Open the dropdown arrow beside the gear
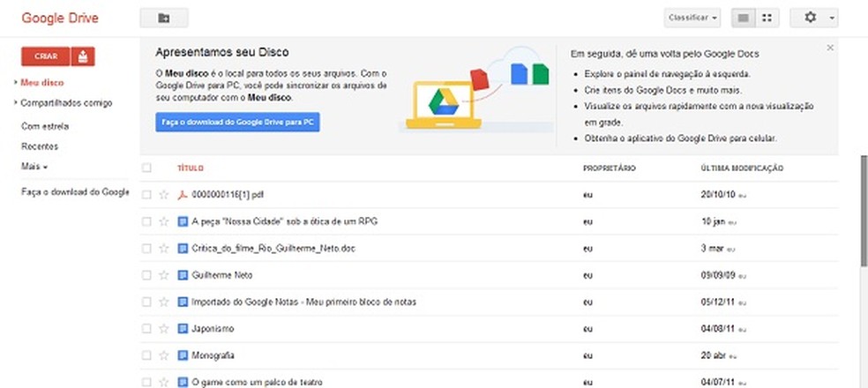The image size is (868, 388). pyautogui.click(x=832, y=19)
